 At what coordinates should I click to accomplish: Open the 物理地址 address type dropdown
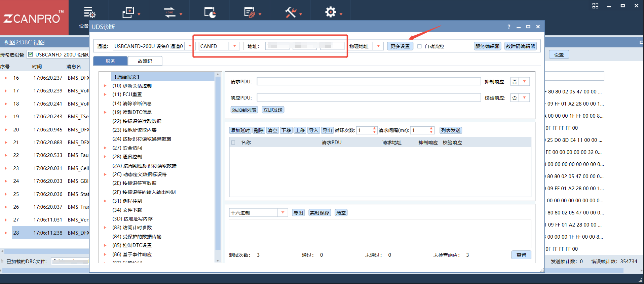point(379,46)
